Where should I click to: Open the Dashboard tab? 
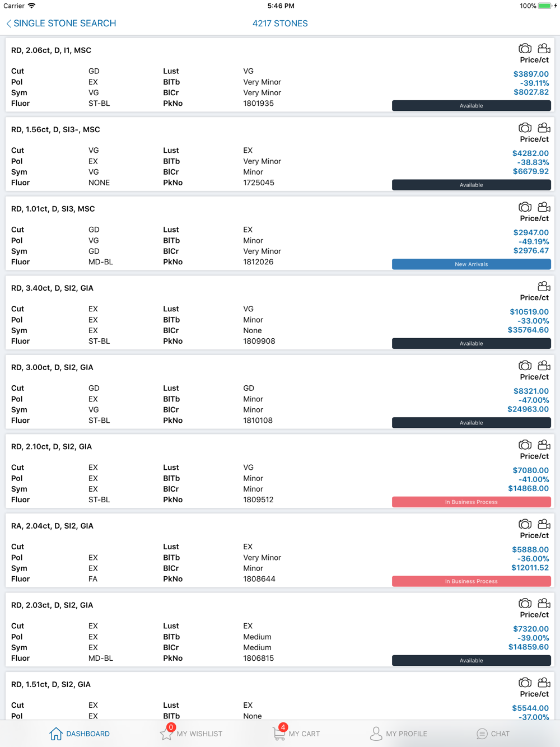(80, 734)
